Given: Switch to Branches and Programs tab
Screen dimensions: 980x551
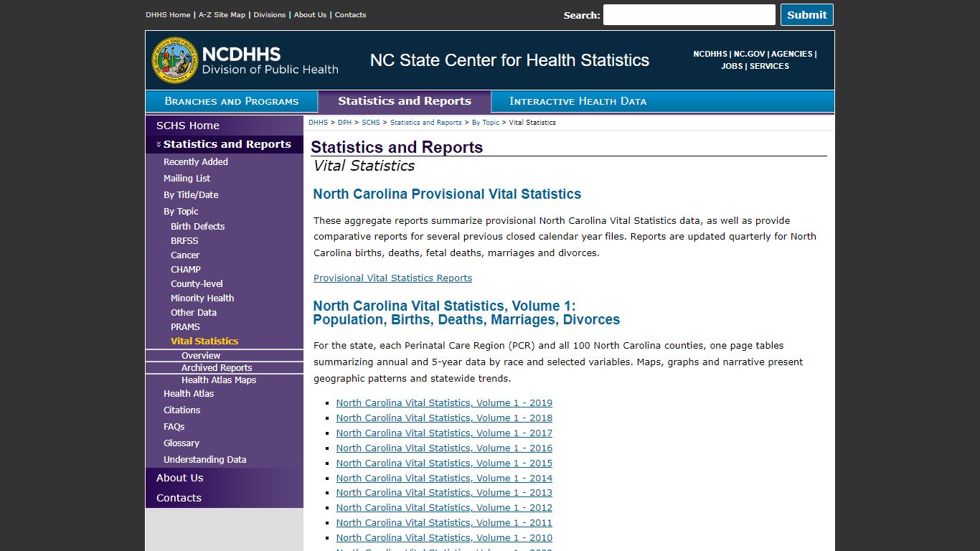Looking at the screenshot, I should [x=232, y=101].
